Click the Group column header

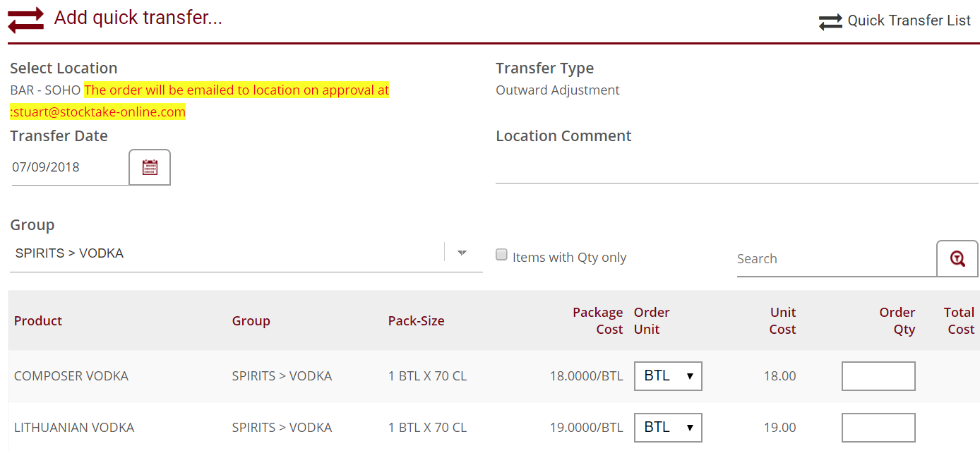[251, 321]
